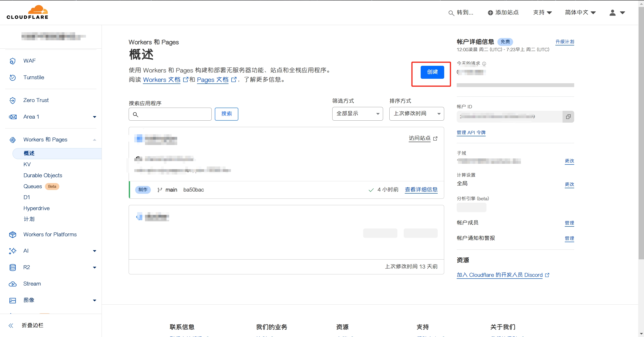Screen dimensions: 644x337
Task: Open the 支持 dropdown menu
Action: click(x=542, y=13)
